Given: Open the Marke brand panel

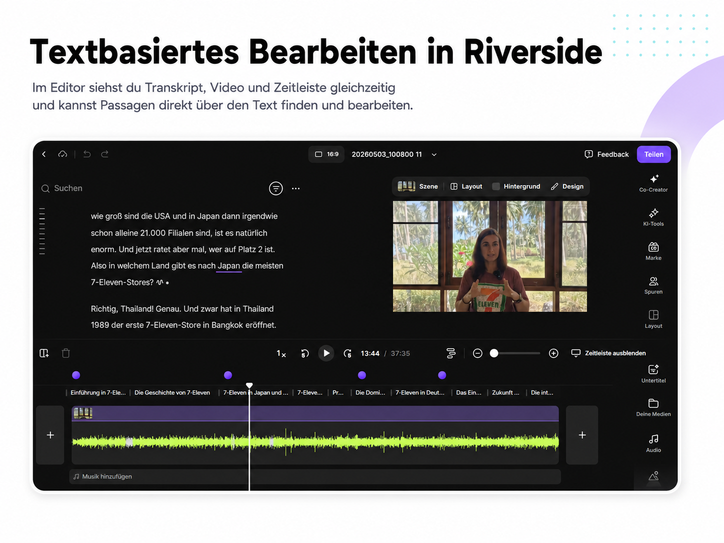Looking at the screenshot, I should click(x=653, y=251).
